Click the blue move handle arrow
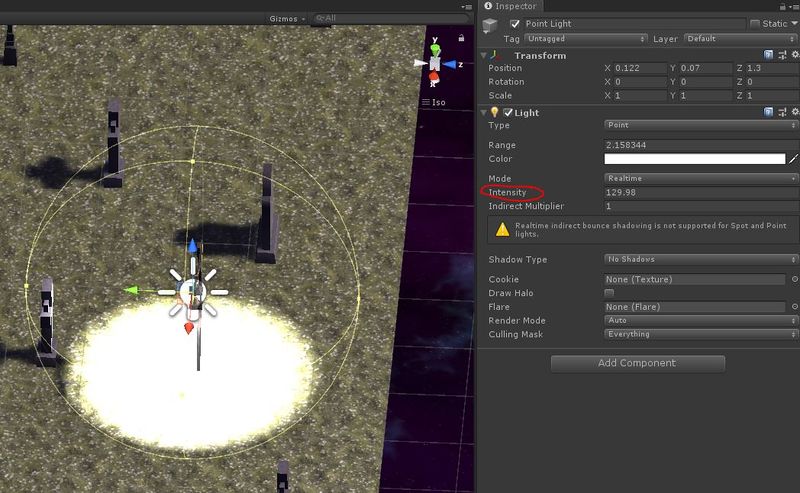The width and height of the screenshot is (800, 493). click(192, 245)
